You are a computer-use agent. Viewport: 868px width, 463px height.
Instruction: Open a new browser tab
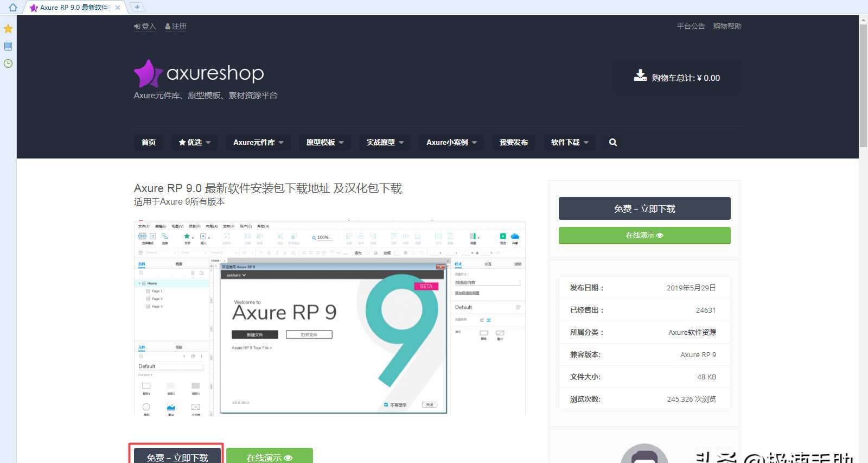tap(137, 7)
